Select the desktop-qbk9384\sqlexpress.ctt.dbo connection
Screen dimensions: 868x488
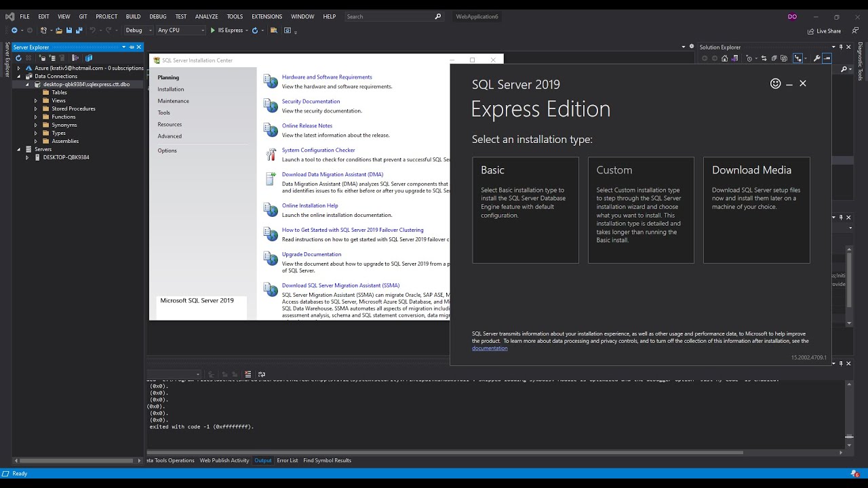(87, 84)
